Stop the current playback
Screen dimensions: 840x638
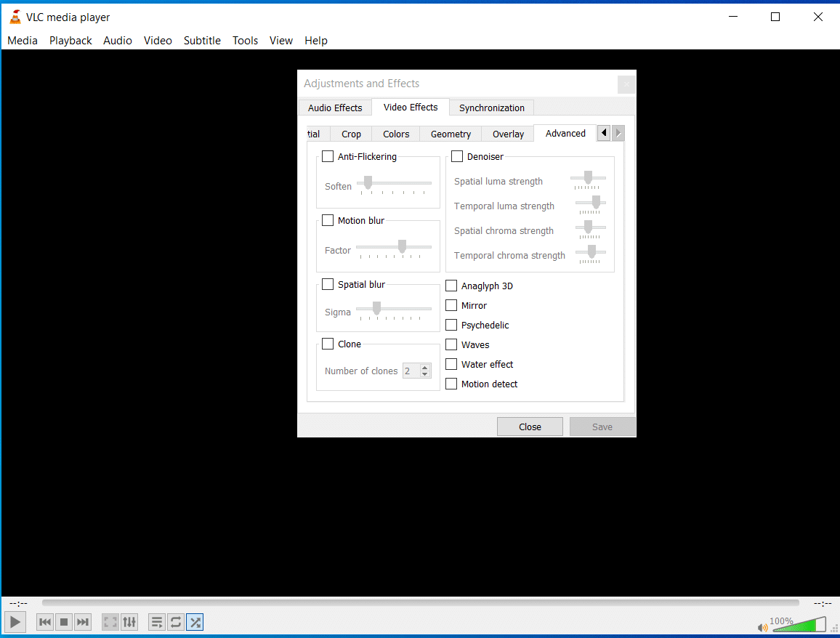63,622
